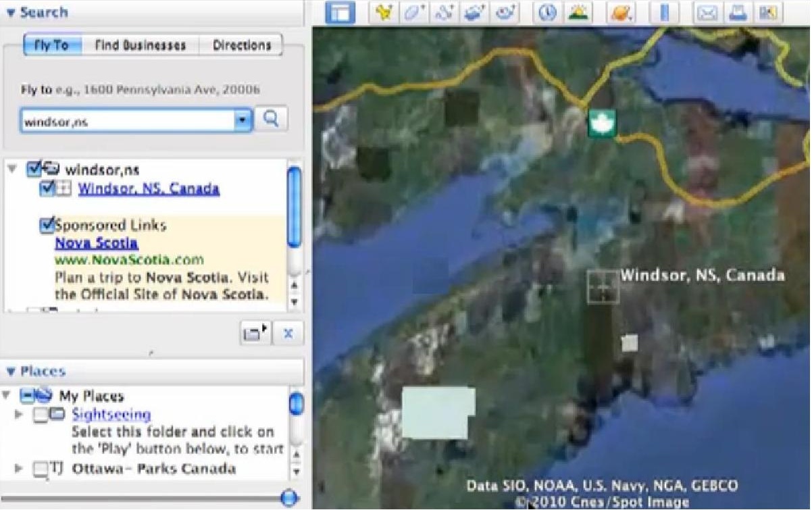
Task: Select the 'Ottawa- Parks Canada' row text
Action: (x=153, y=468)
